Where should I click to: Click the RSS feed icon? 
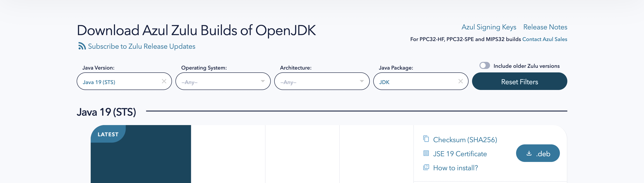tap(82, 46)
